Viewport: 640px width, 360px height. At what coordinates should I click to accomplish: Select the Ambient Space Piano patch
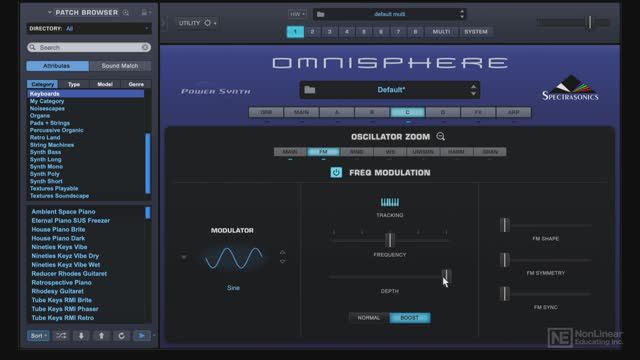[x=63, y=211]
